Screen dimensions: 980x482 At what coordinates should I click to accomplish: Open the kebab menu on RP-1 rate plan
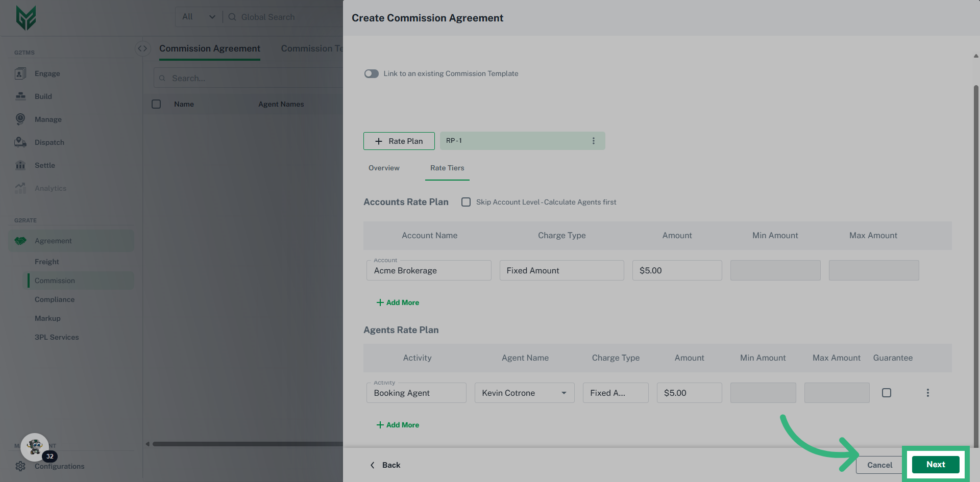[593, 140]
